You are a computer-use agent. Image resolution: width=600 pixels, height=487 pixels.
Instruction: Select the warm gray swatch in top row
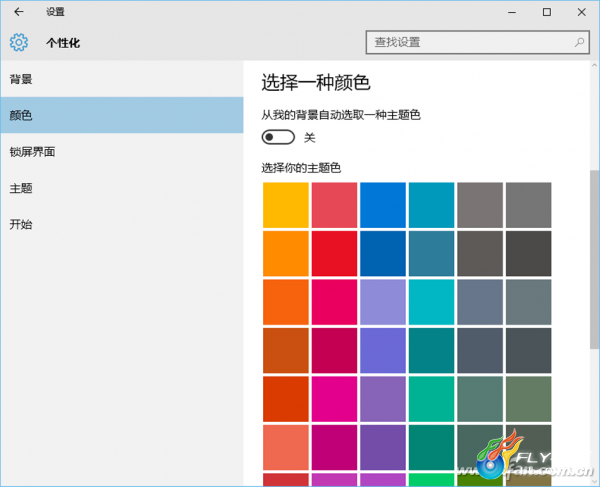480,205
